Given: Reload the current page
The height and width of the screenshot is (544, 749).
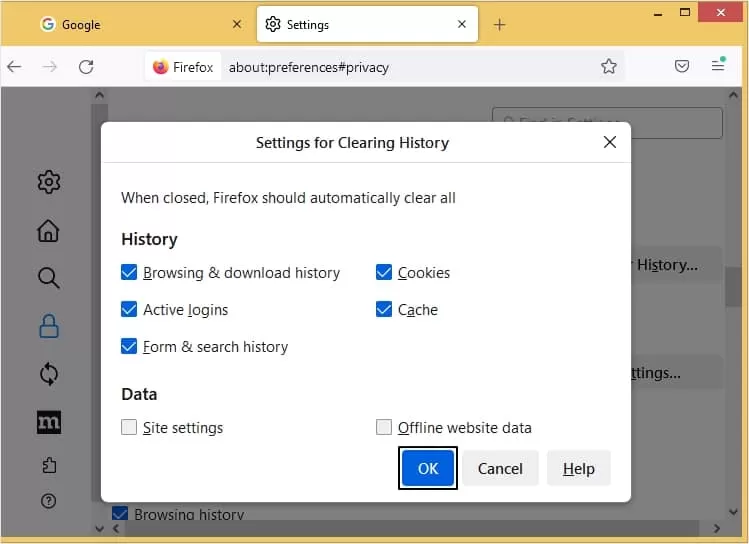Looking at the screenshot, I should click(x=86, y=67).
